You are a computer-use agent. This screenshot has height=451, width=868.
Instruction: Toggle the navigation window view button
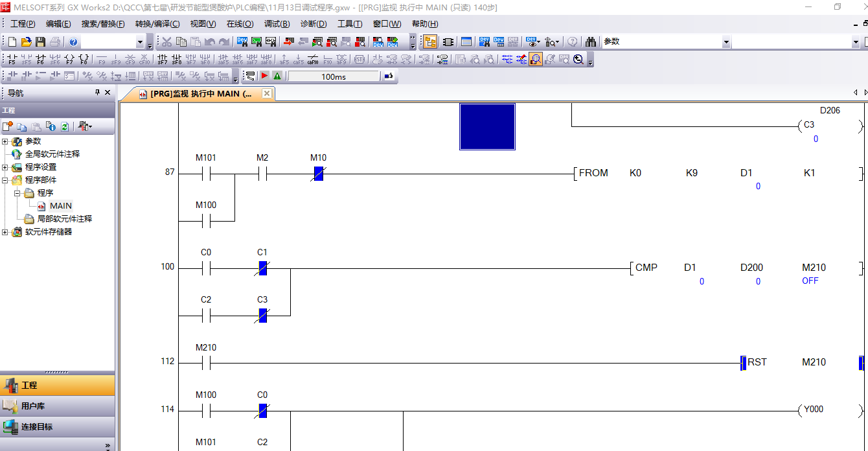429,42
